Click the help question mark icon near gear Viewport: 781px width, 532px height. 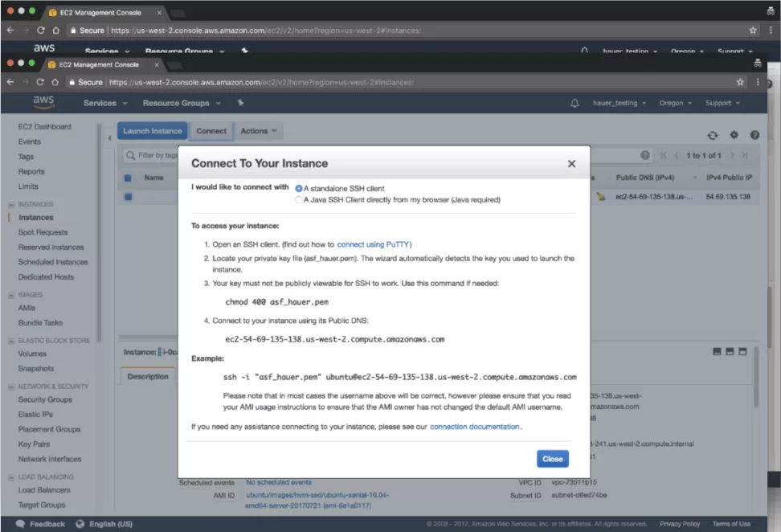(x=754, y=135)
